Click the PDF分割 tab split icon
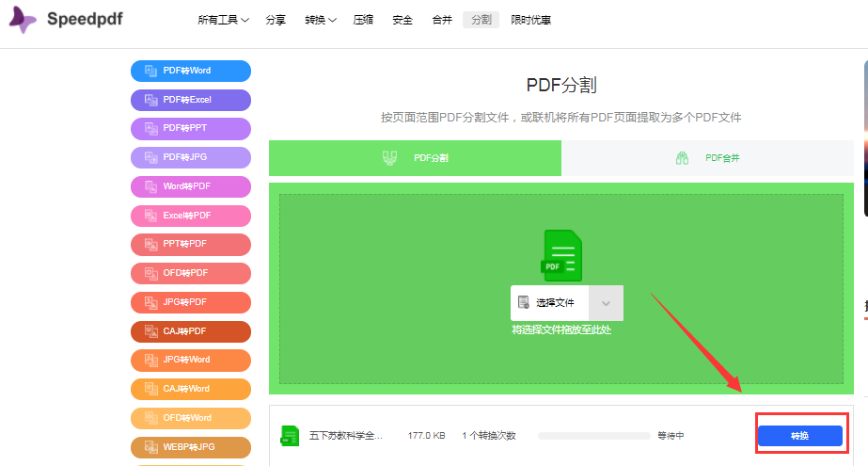 click(389, 158)
